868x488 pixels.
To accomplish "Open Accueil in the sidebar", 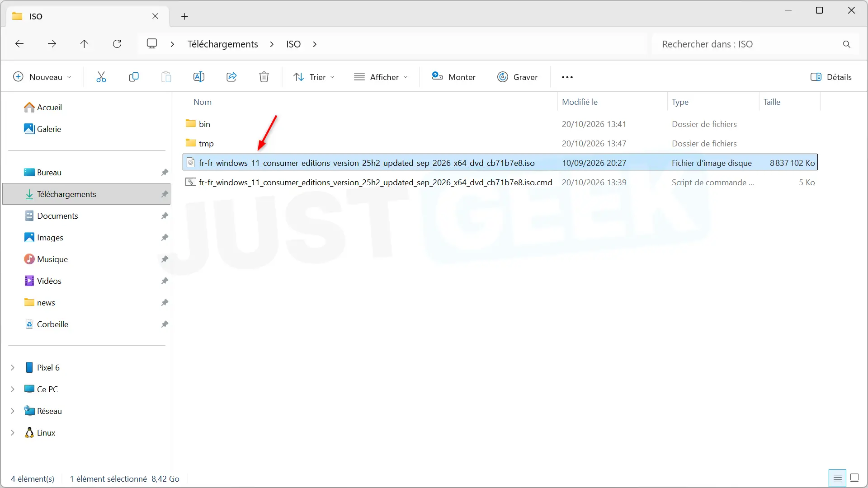I will [x=43, y=108].
